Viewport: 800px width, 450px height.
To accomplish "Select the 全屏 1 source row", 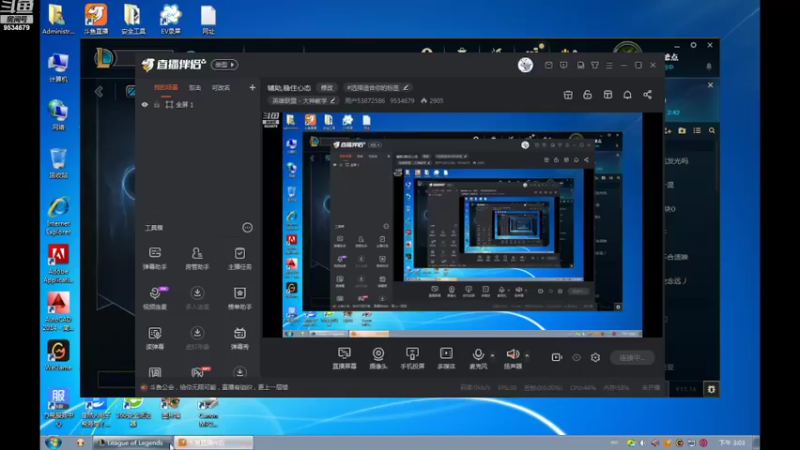I will pos(198,105).
